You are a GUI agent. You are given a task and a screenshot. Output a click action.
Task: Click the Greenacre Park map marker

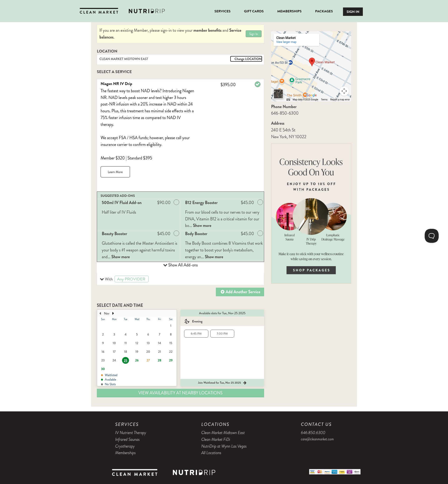pos(292,80)
